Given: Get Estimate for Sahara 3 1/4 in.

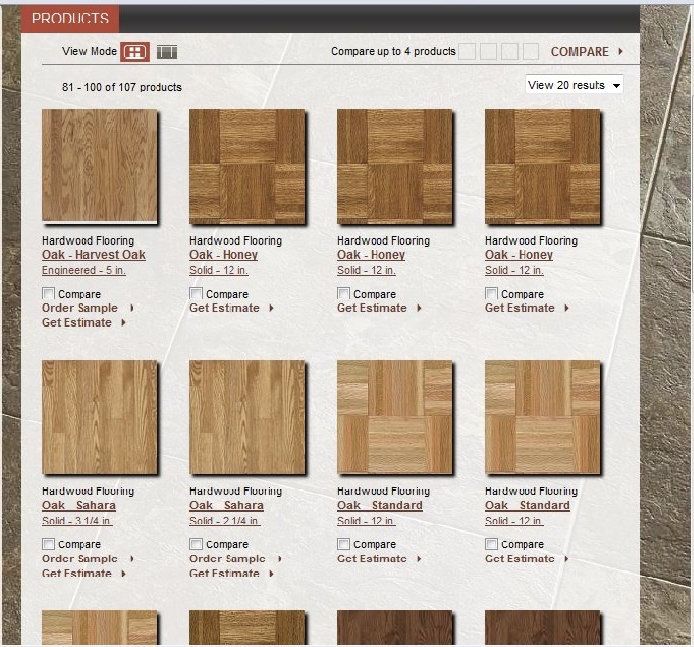Looking at the screenshot, I should coord(77,574).
